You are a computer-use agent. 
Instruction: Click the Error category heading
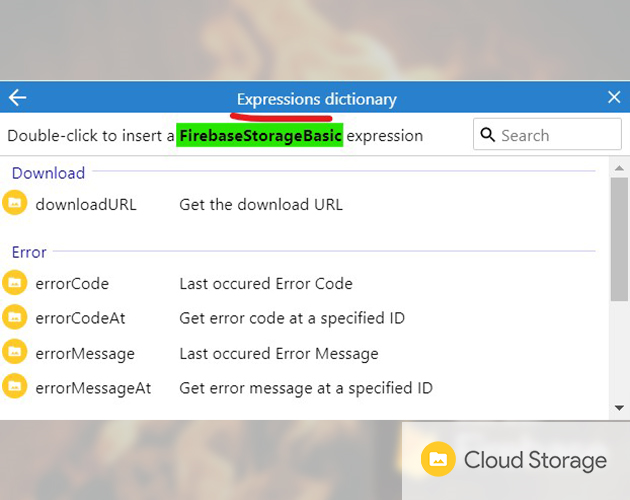(29, 252)
